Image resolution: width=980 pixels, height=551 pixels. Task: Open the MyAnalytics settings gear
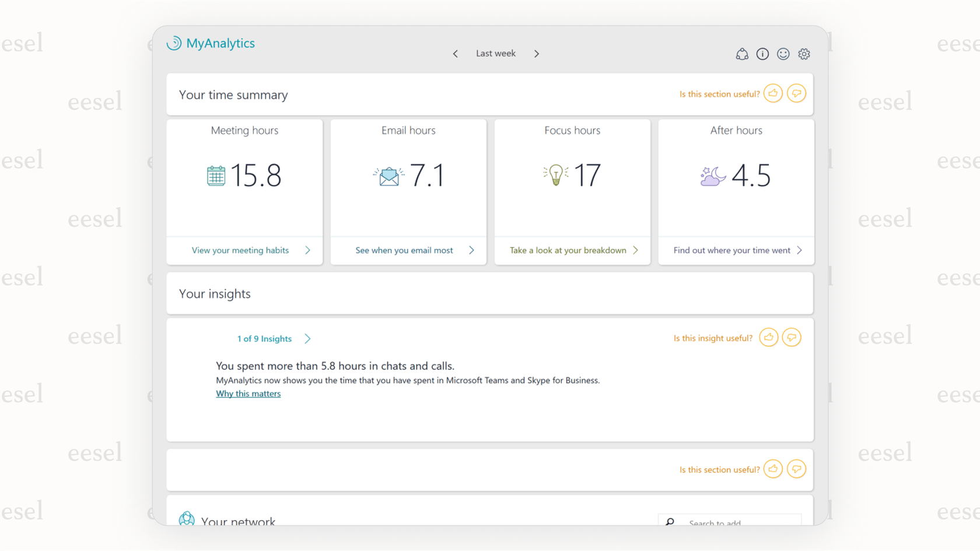point(804,54)
